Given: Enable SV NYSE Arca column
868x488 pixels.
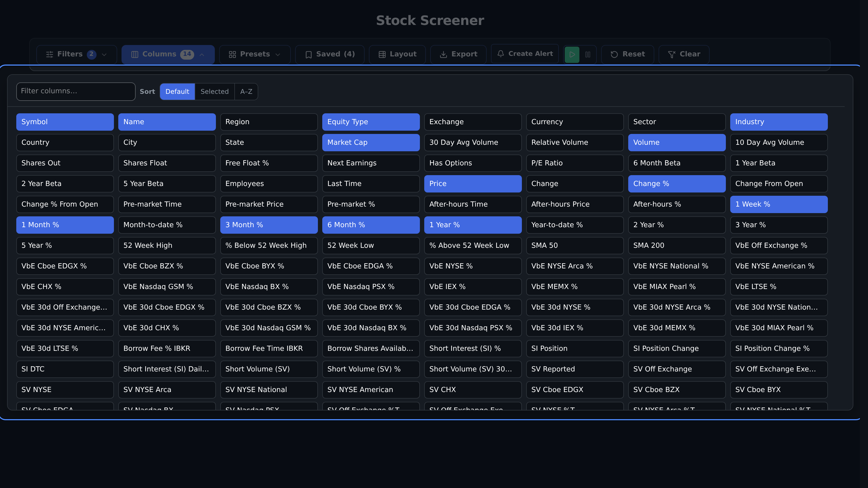Looking at the screenshot, I should tap(167, 390).
